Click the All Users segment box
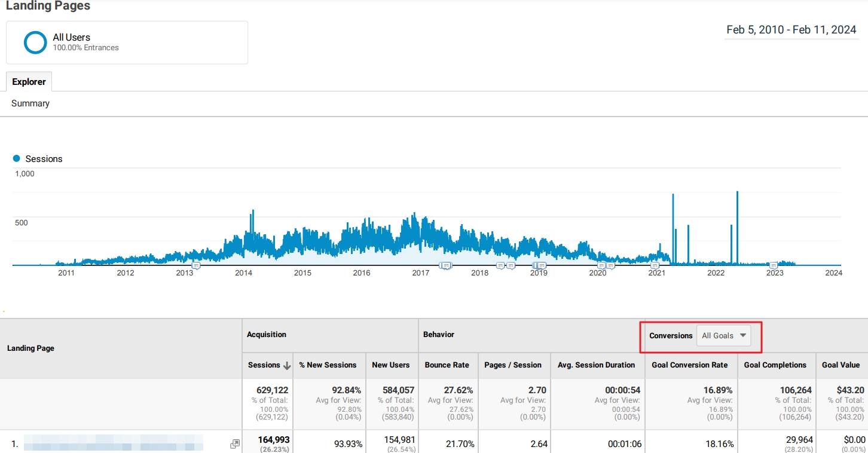The height and width of the screenshot is (453, 868). [x=127, y=42]
